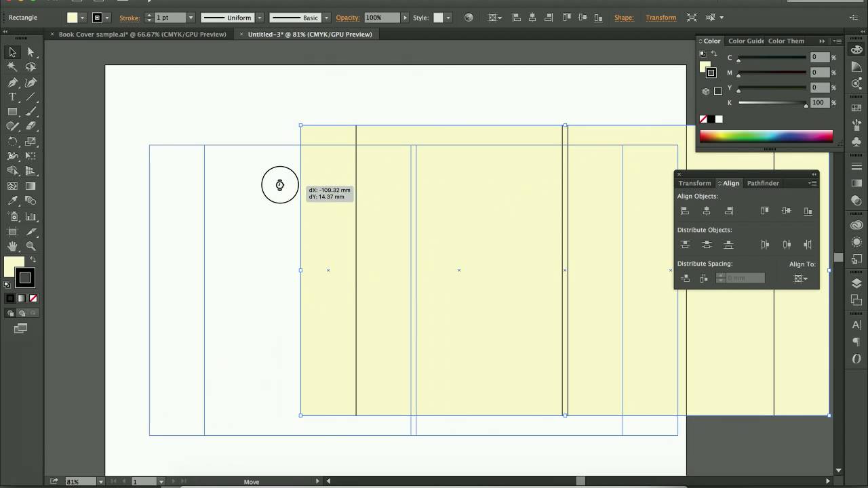Switch to Untitled-3 document tab
This screenshot has width=868, height=488.
(x=310, y=34)
